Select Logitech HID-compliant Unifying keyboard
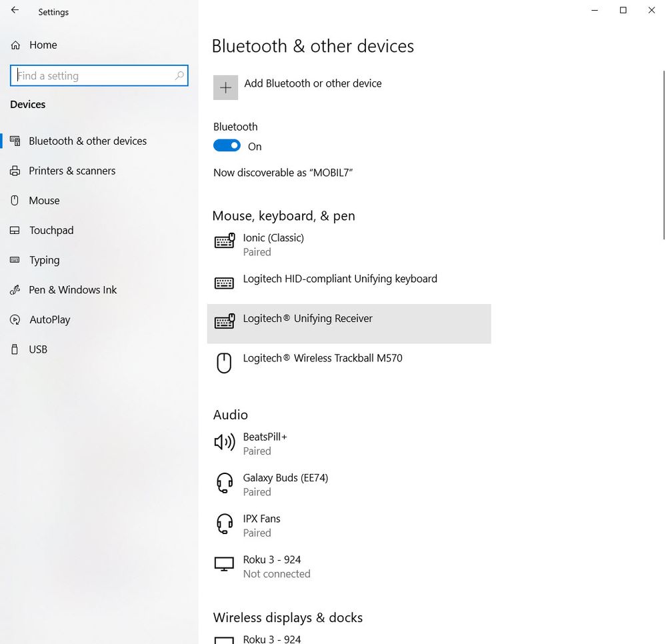The image size is (666, 644). [x=349, y=283]
